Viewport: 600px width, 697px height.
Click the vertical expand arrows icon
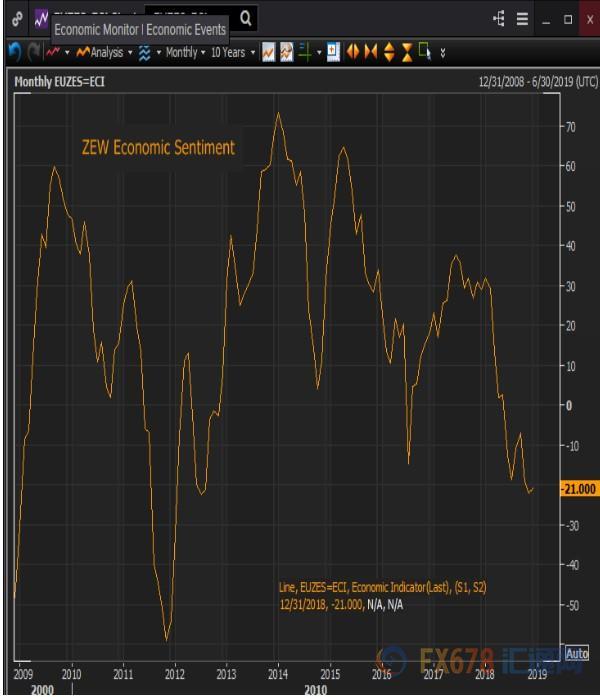pyautogui.click(x=389, y=52)
